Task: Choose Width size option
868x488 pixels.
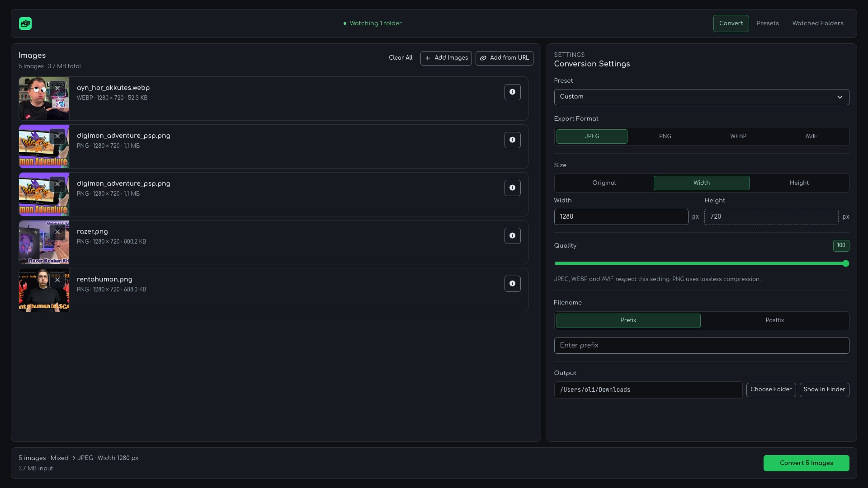Action: 702,183
